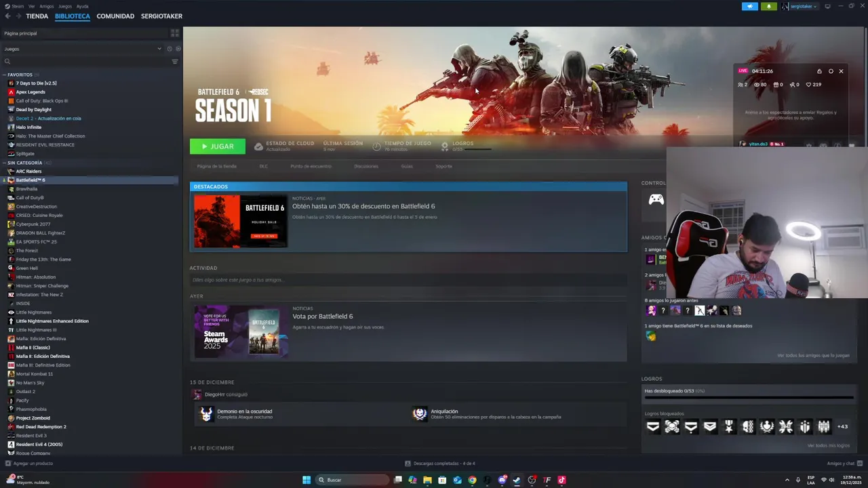
Task: Click Ver todos mis logros link
Action: coord(829,445)
